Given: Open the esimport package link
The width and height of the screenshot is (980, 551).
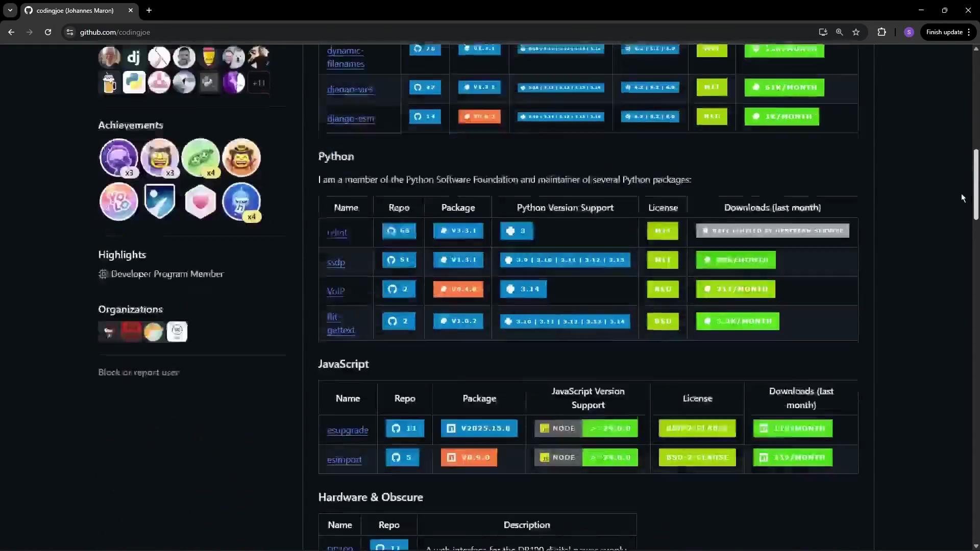Looking at the screenshot, I should 344,460.
